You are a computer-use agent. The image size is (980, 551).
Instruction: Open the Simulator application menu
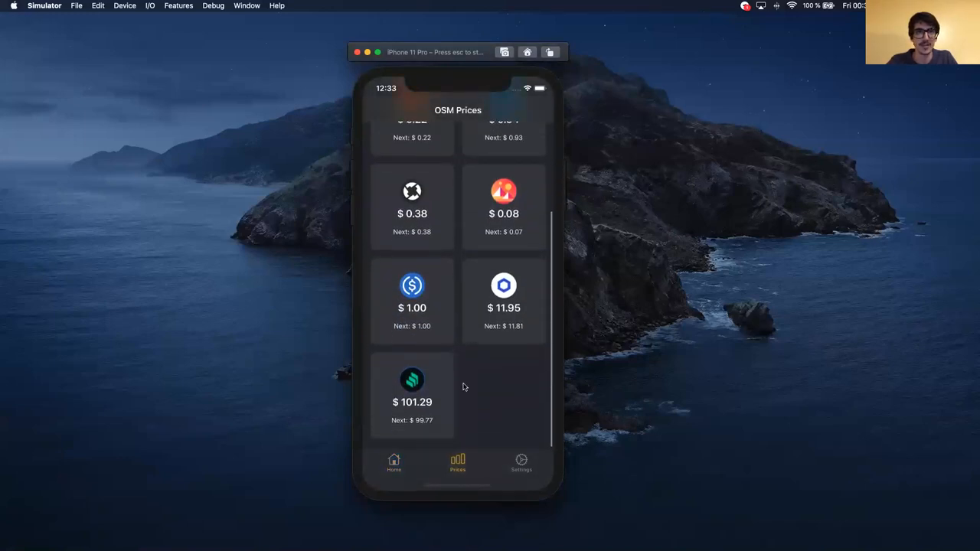pyautogui.click(x=44, y=5)
